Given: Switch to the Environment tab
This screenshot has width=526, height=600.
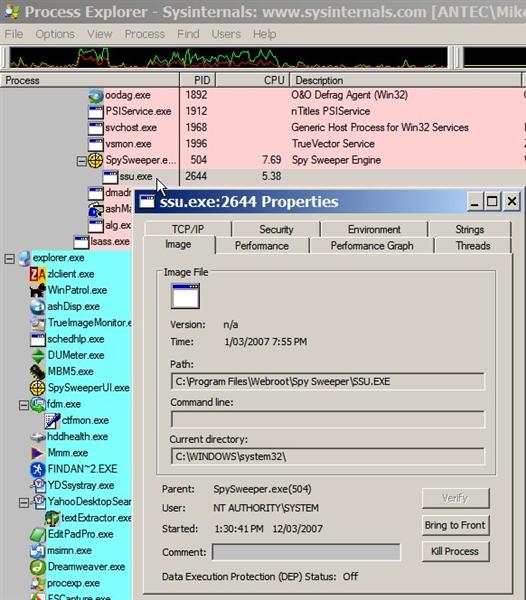Looking at the screenshot, I should pos(374,229).
